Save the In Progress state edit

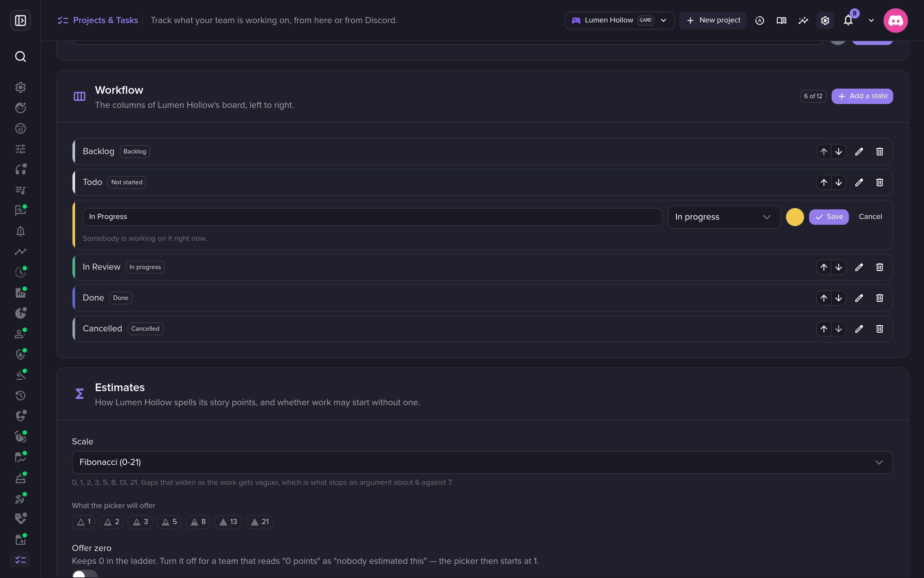point(829,217)
